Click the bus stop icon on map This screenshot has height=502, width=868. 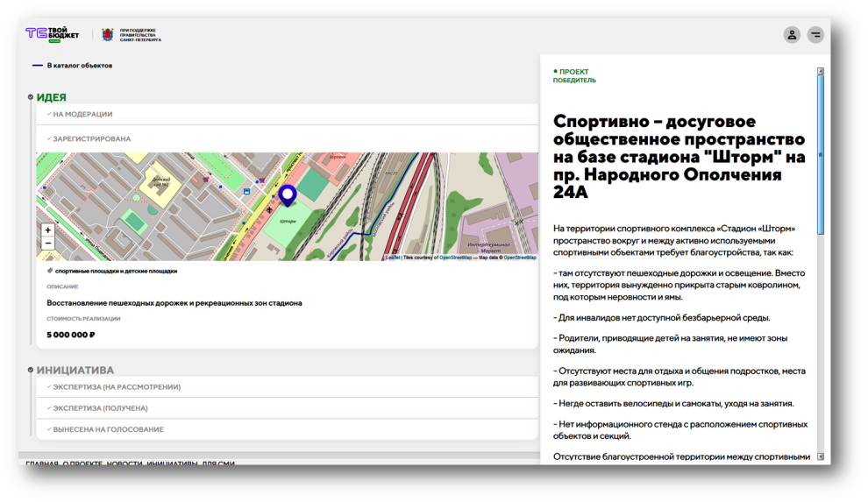tap(246, 191)
